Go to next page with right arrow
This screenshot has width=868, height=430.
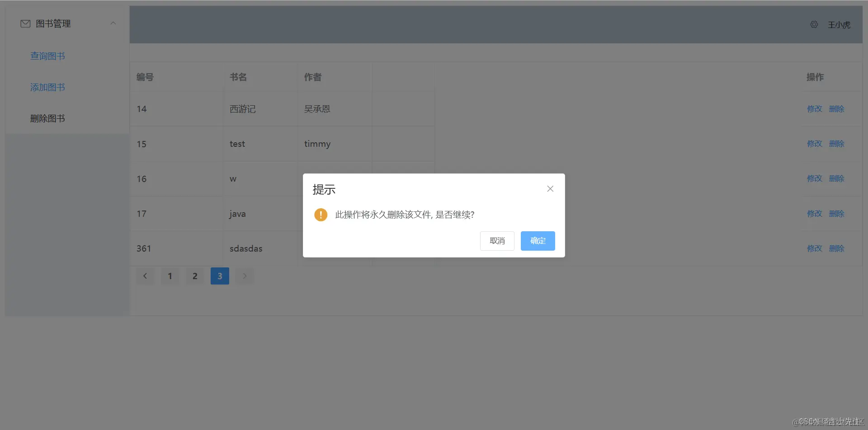point(245,276)
